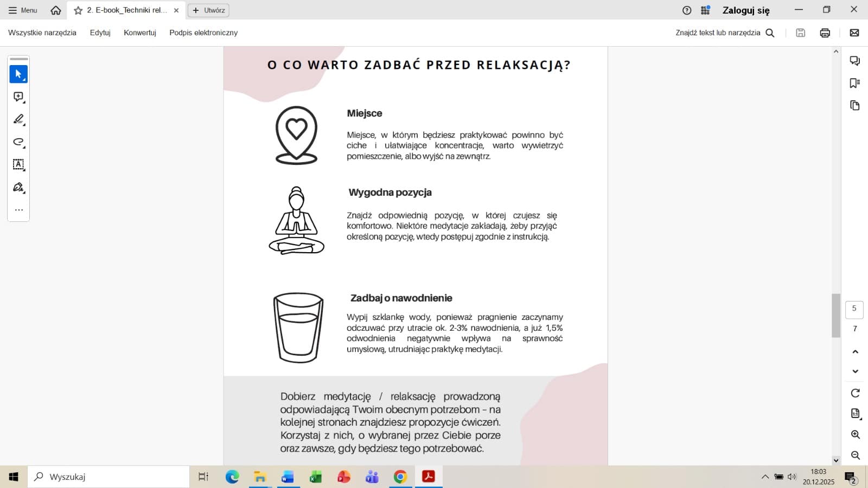Open the Edytuj menu

100,33
